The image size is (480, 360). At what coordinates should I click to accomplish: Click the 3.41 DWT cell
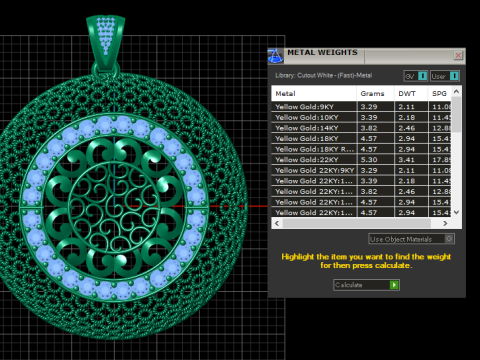[x=411, y=160]
